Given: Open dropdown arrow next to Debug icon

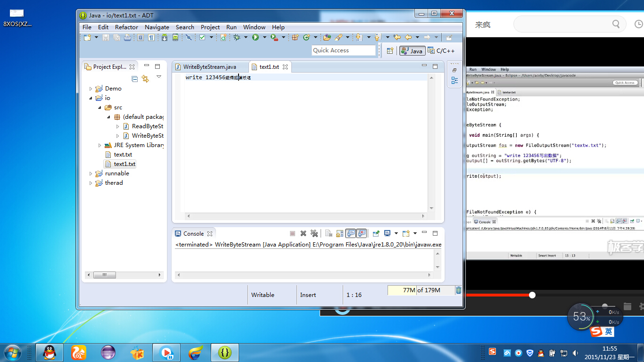Looking at the screenshot, I should pyautogui.click(x=246, y=37).
